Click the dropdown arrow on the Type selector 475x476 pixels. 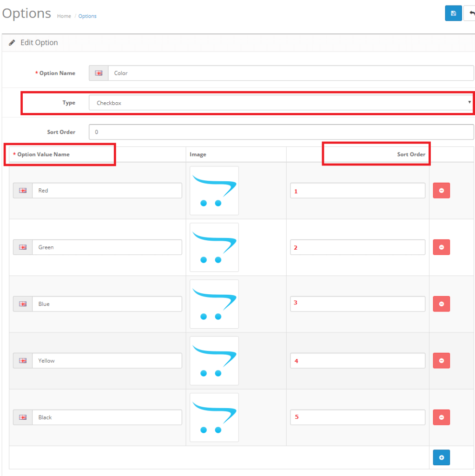468,103
